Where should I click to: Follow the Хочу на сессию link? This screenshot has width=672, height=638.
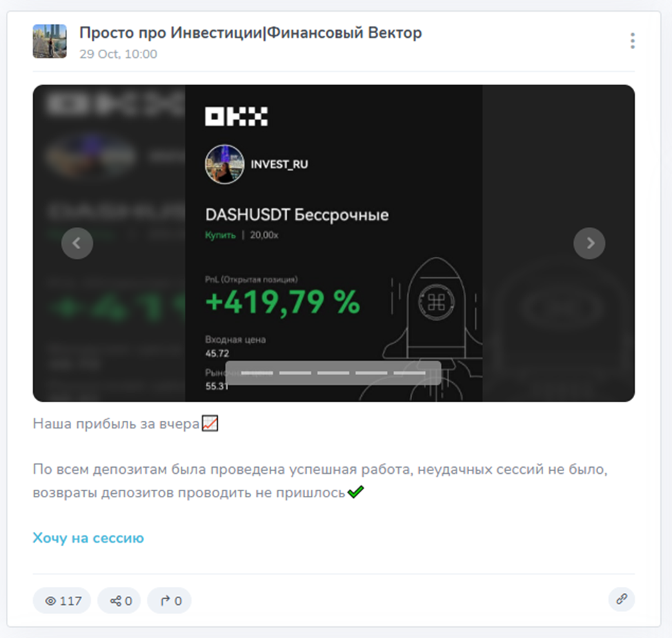88,538
